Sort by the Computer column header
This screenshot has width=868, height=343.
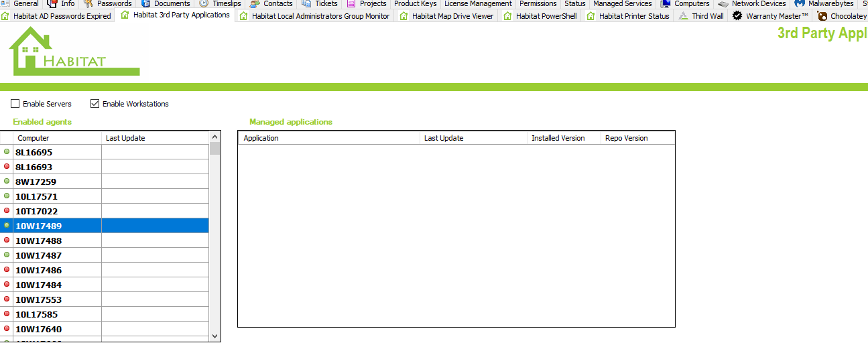point(57,138)
